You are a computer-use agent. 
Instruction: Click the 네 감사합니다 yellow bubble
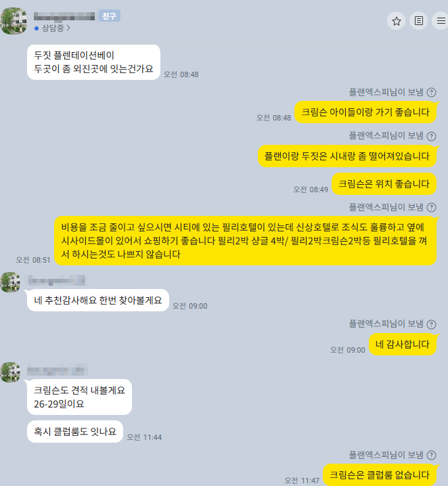tap(403, 345)
